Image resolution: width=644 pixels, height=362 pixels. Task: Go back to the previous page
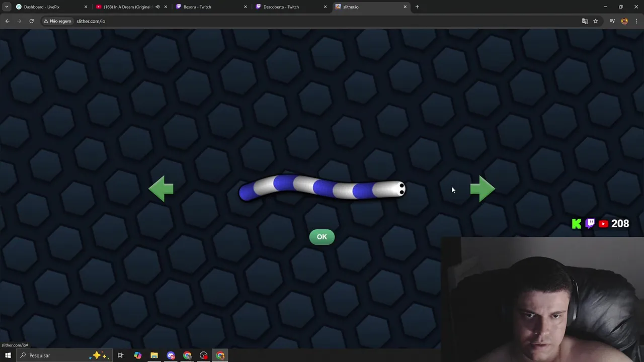(x=7, y=21)
